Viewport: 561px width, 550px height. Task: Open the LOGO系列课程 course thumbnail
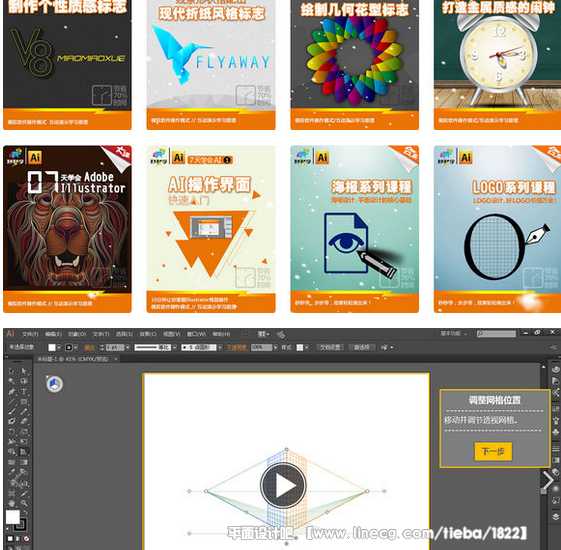point(497,229)
